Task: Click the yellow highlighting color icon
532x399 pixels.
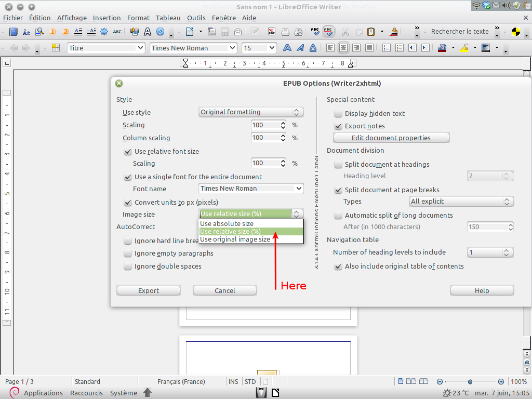Action: [x=464, y=48]
